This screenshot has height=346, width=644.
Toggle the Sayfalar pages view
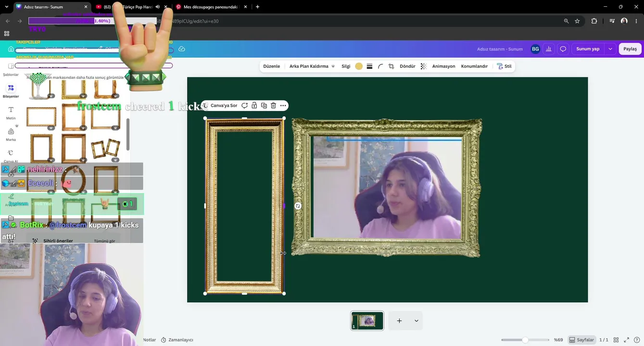[x=581, y=340]
